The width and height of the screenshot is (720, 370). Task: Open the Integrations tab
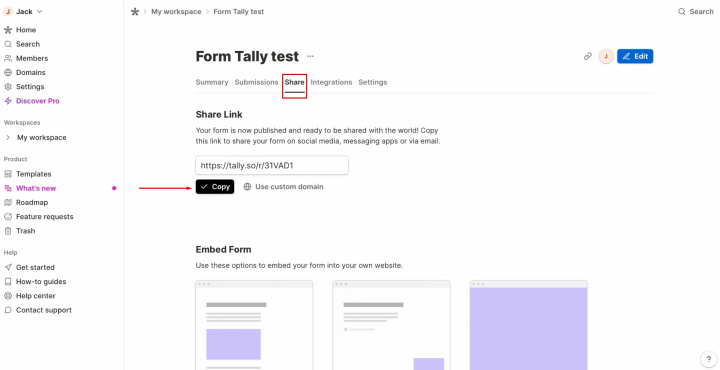[x=331, y=82]
